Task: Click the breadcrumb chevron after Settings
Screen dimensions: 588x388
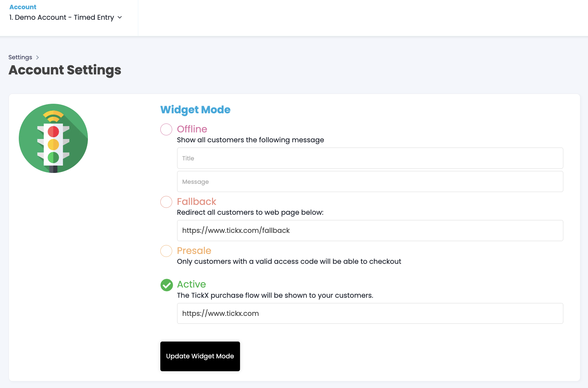Action: tap(37, 57)
